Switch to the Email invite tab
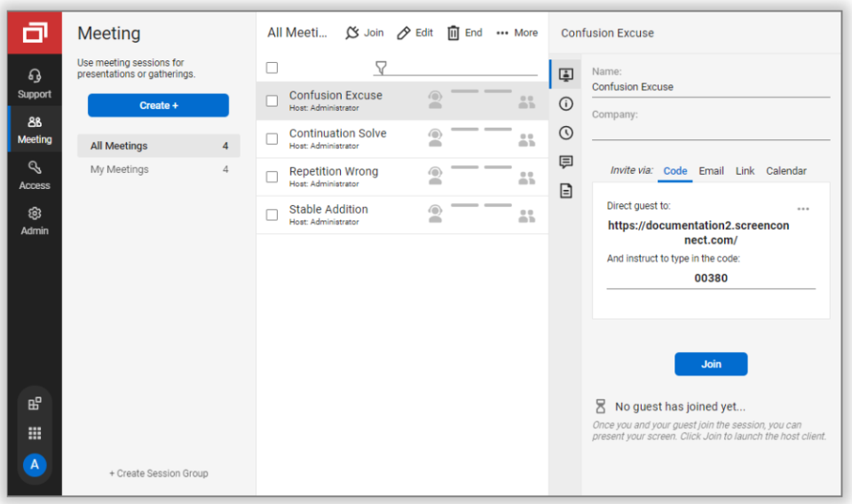Image resolution: width=852 pixels, height=504 pixels. pyautogui.click(x=711, y=171)
